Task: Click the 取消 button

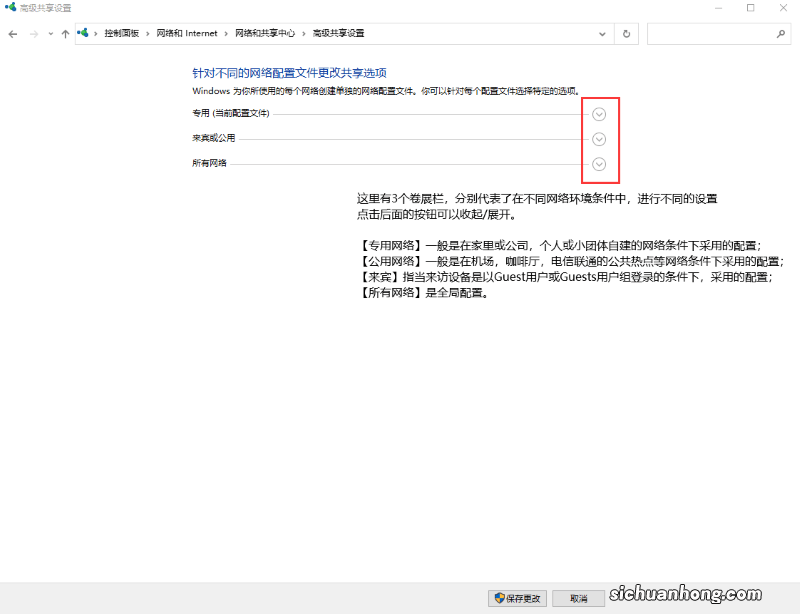Action: (578, 596)
